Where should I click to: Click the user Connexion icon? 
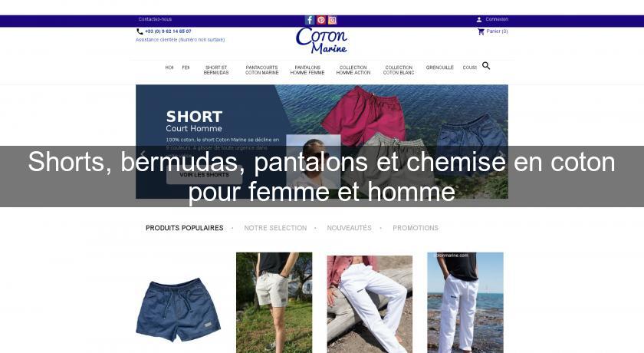479,19
